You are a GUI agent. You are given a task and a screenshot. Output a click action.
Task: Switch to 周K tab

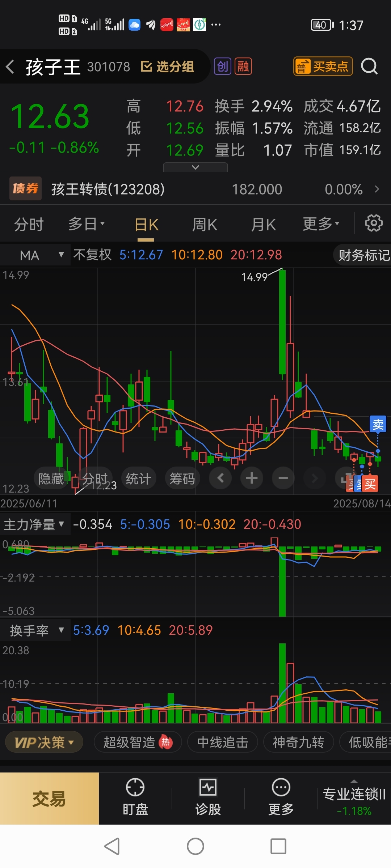pos(205,225)
